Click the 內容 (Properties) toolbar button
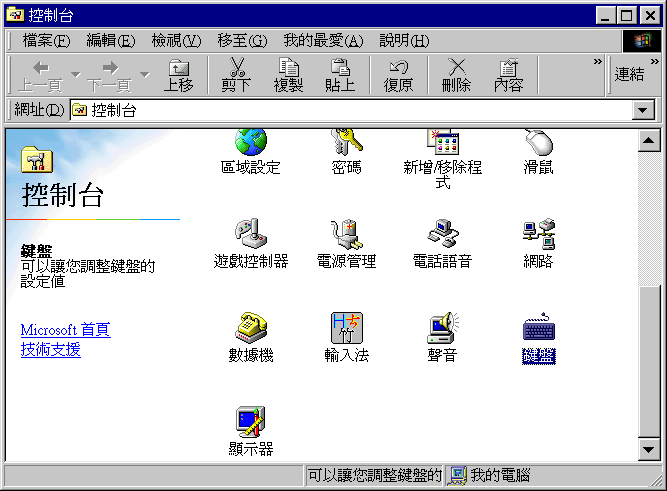This screenshot has height=491, width=667. [508, 75]
